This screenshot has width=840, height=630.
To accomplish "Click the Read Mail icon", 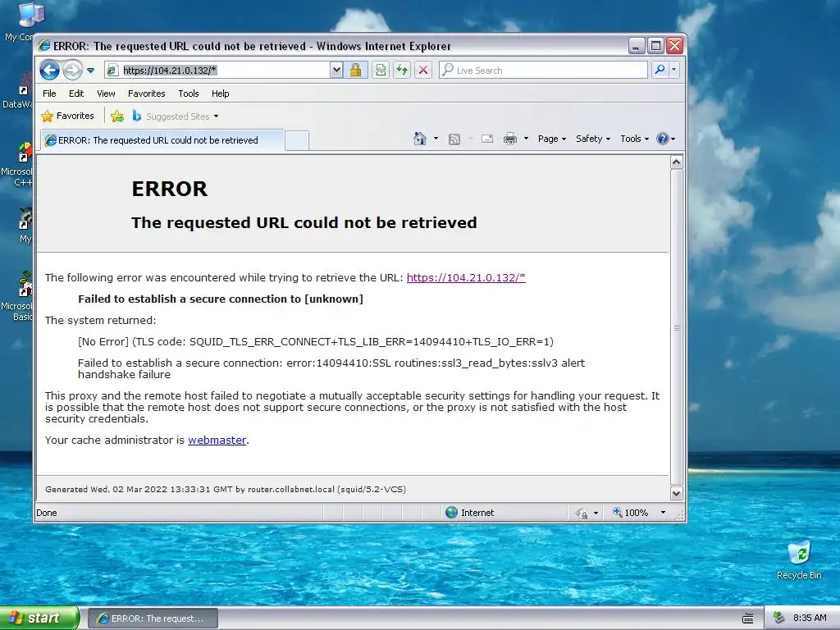I will pyautogui.click(x=487, y=139).
